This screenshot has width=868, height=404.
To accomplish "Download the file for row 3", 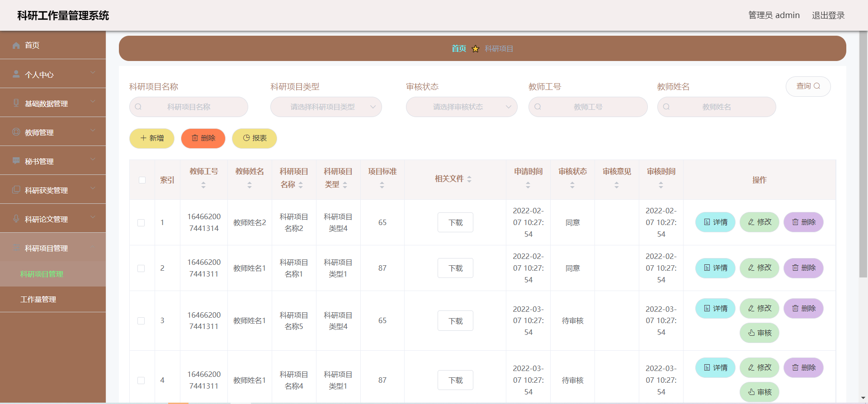I will click(x=455, y=321).
